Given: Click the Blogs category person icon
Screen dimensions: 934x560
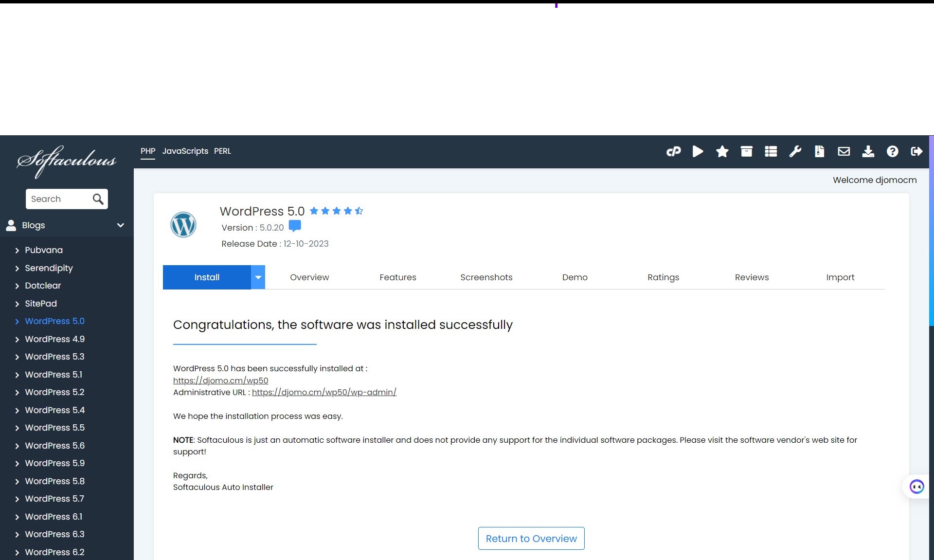Looking at the screenshot, I should coord(11,225).
